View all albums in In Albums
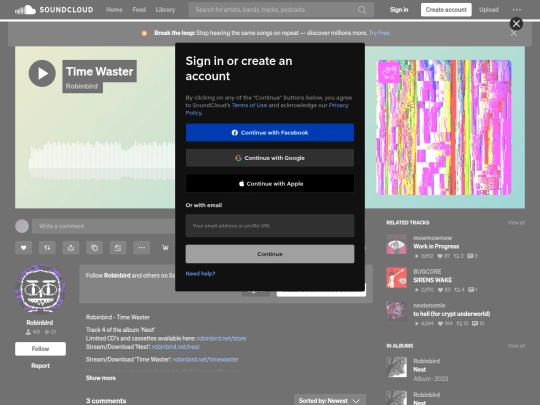 pos(516,346)
